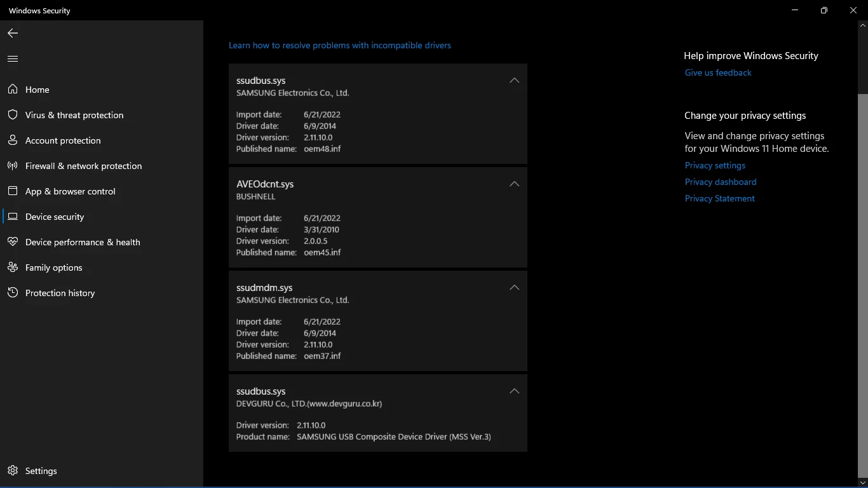Click the Family options people icon

pos(13,268)
